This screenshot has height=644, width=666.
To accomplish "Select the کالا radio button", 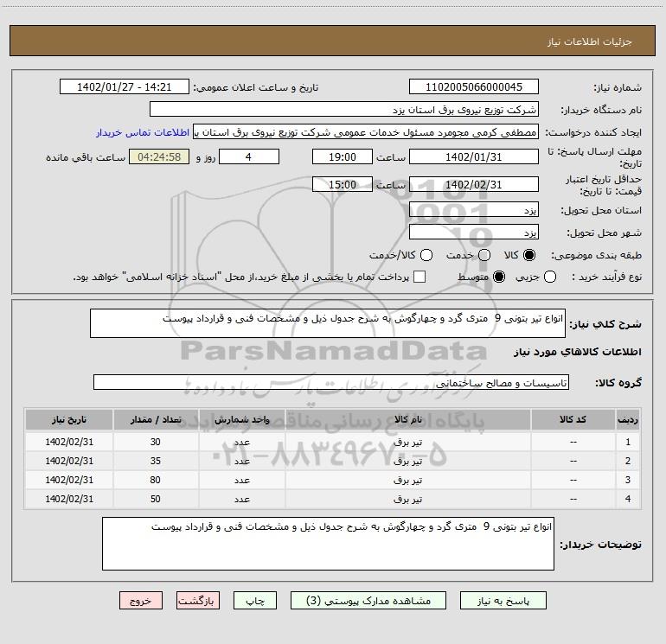I will click(x=529, y=255).
